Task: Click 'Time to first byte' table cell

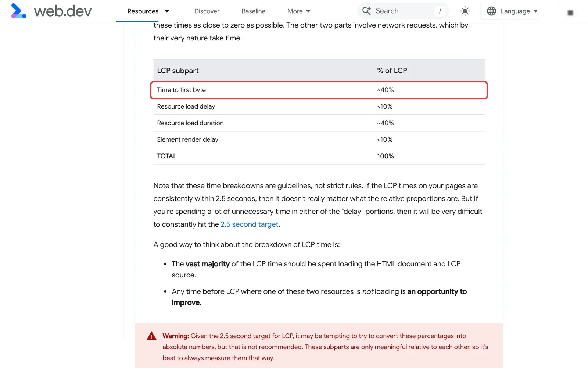Action: [181, 90]
